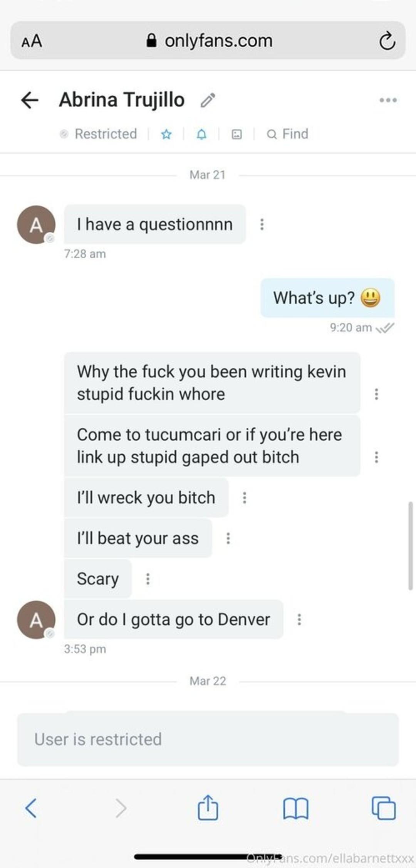The height and width of the screenshot is (868, 416).
Task: Open options beside 'Or do I gotta go to Denver'
Action: [x=299, y=619]
